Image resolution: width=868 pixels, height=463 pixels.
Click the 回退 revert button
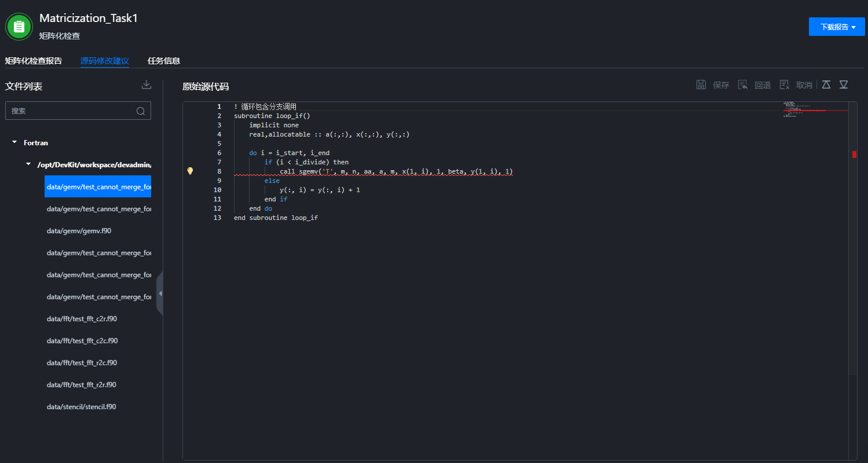click(x=754, y=85)
